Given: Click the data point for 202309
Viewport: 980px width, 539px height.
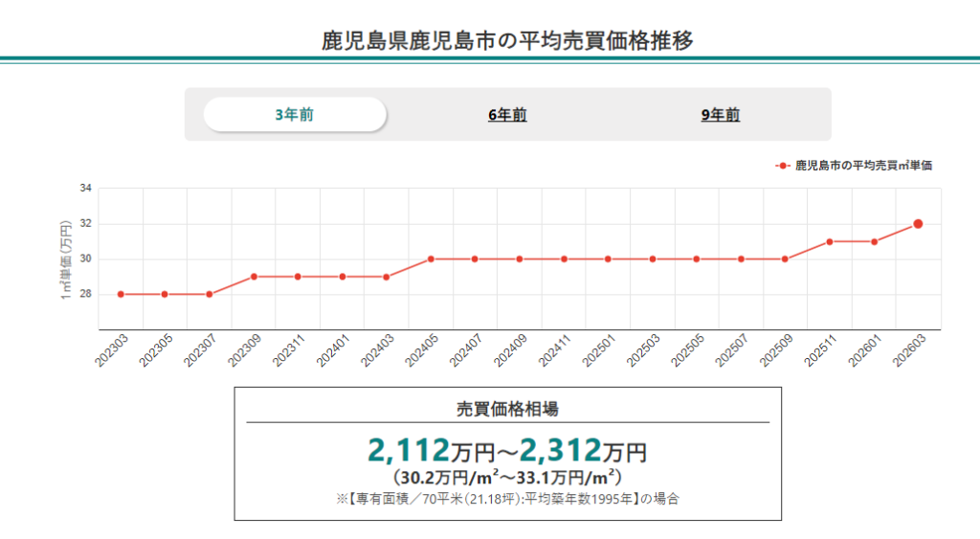Looking at the screenshot, I should click(254, 277).
